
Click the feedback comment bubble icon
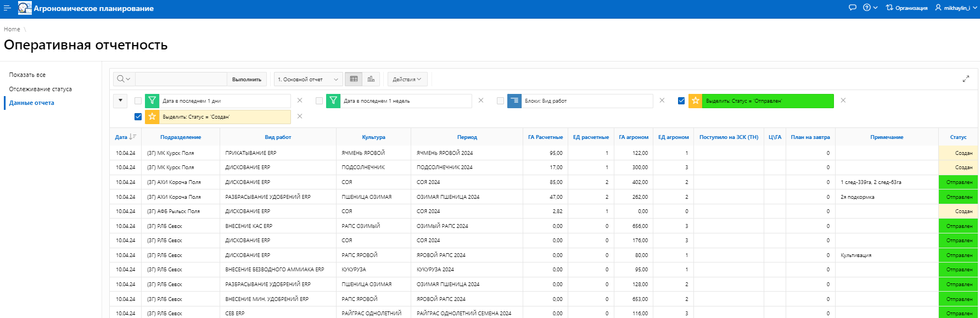852,8
